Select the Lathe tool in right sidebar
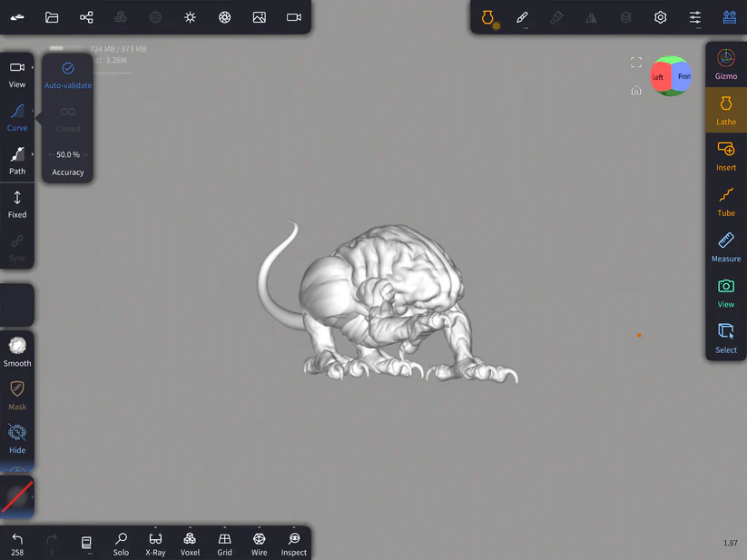 726,111
